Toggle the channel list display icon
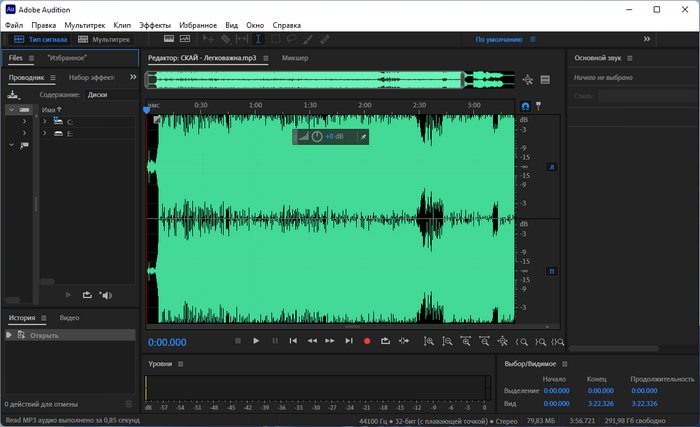700x427 pixels. click(545, 80)
